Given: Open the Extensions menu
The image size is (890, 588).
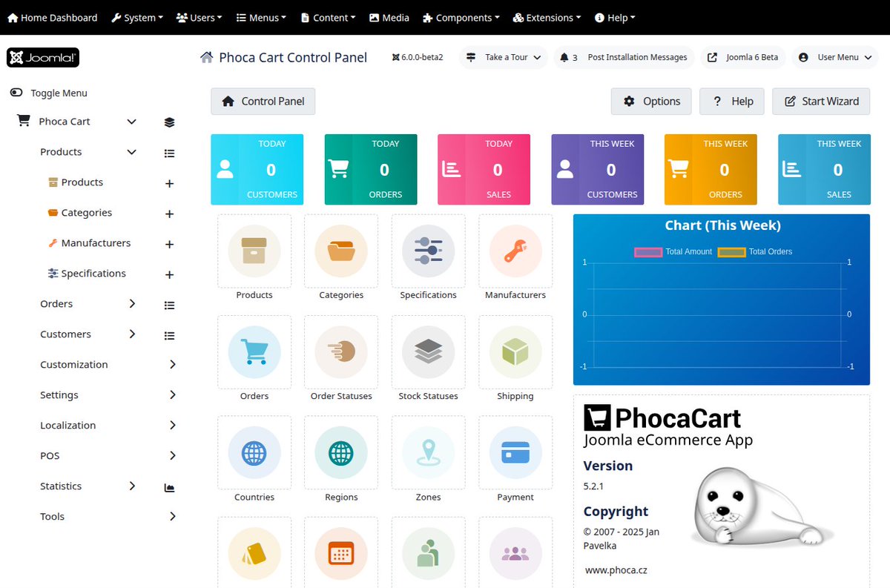Looking at the screenshot, I should point(547,17).
